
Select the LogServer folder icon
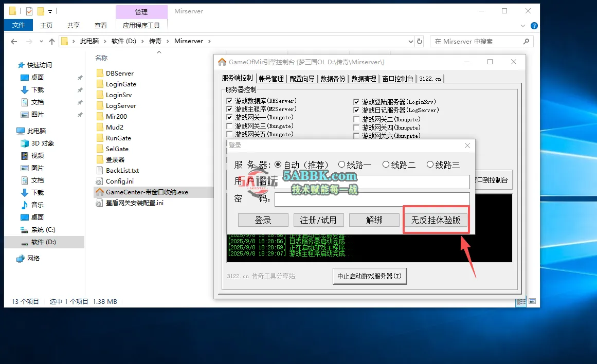click(100, 105)
